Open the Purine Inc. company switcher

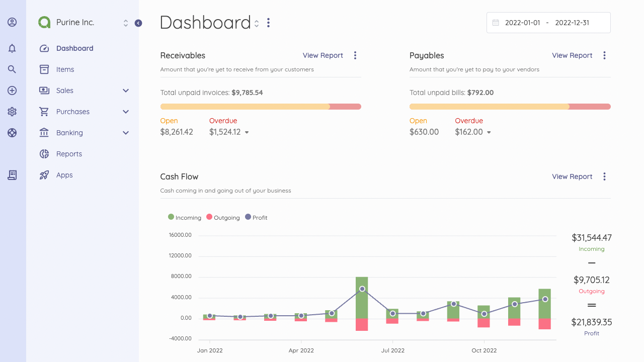point(84,23)
